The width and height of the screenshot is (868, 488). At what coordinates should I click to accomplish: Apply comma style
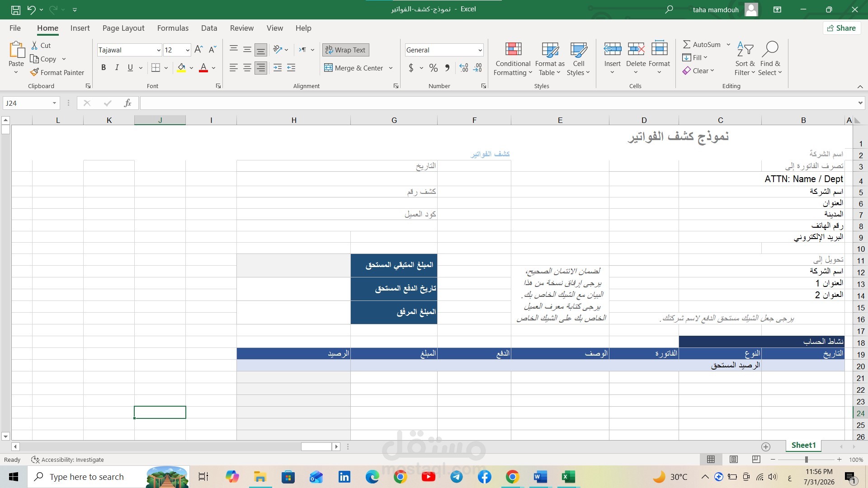pos(447,68)
